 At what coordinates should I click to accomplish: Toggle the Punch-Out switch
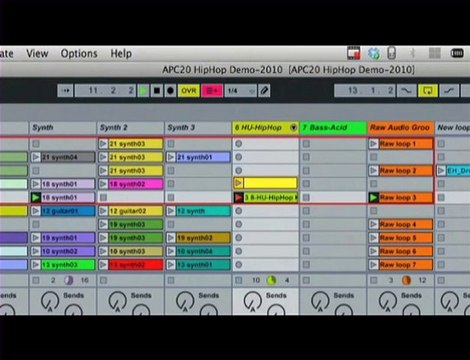(449, 91)
